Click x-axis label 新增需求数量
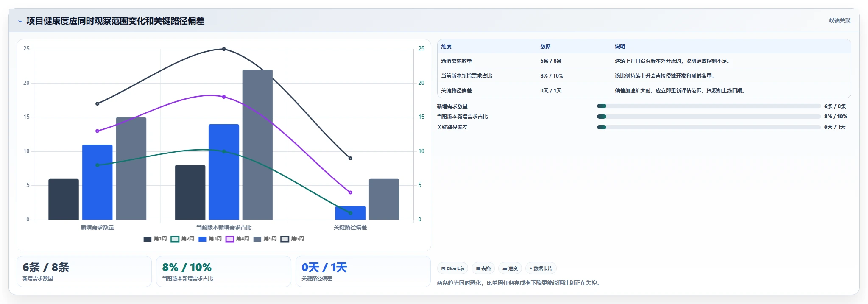Image resolution: width=868 pixels, height=304 pixels. (97, 228)
